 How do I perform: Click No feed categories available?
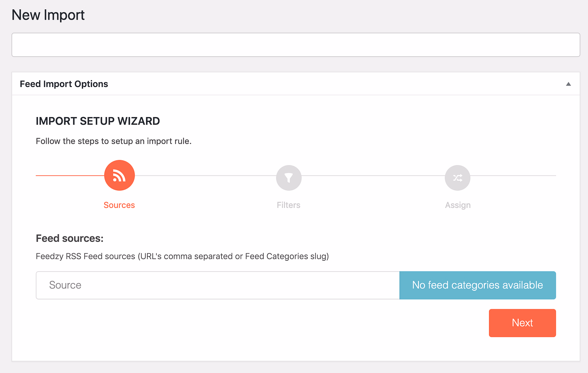tap(478, 285)
